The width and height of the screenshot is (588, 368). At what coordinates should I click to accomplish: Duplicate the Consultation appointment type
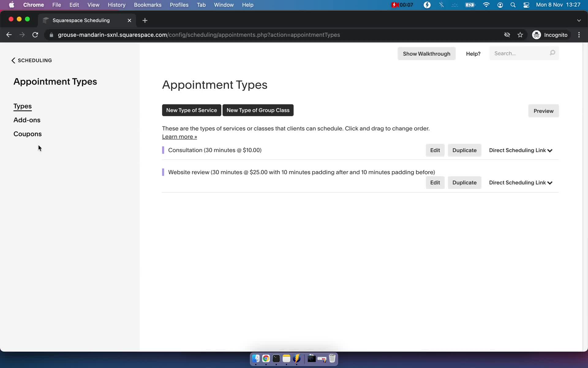click(464, 150)
